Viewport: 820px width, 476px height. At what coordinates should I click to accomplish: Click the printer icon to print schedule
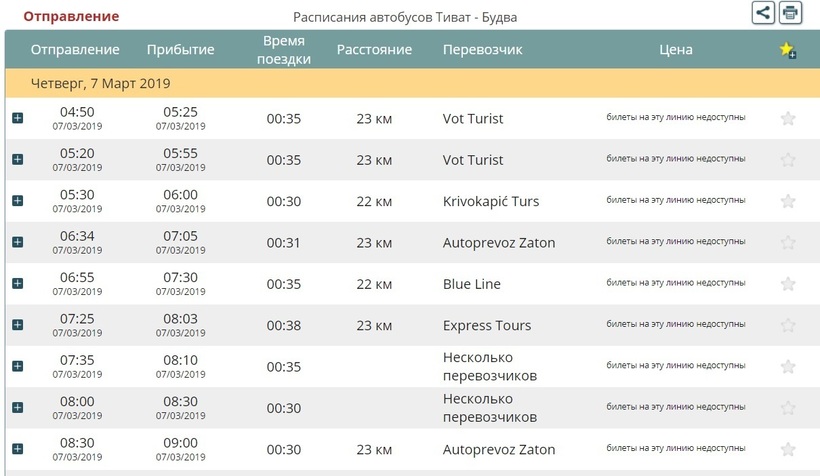(790, 13)
